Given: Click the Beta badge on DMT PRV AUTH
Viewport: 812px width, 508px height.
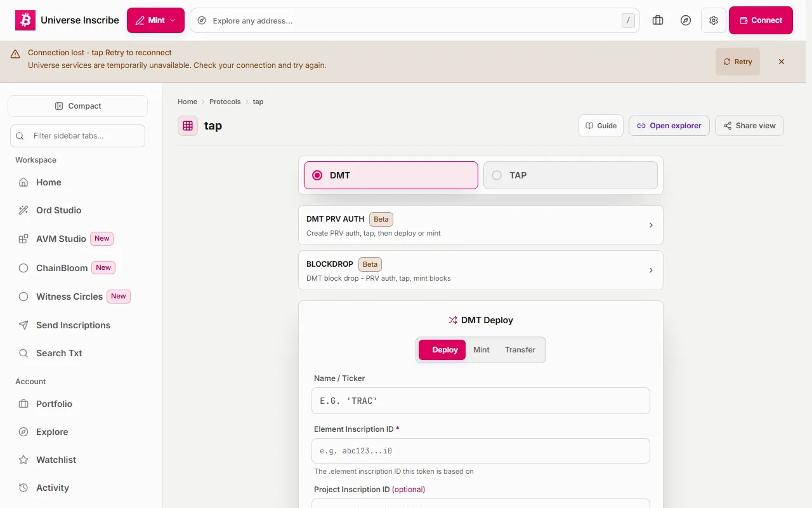Looking at the screenshot, I should pyautogui.click(x=381, y=219).
